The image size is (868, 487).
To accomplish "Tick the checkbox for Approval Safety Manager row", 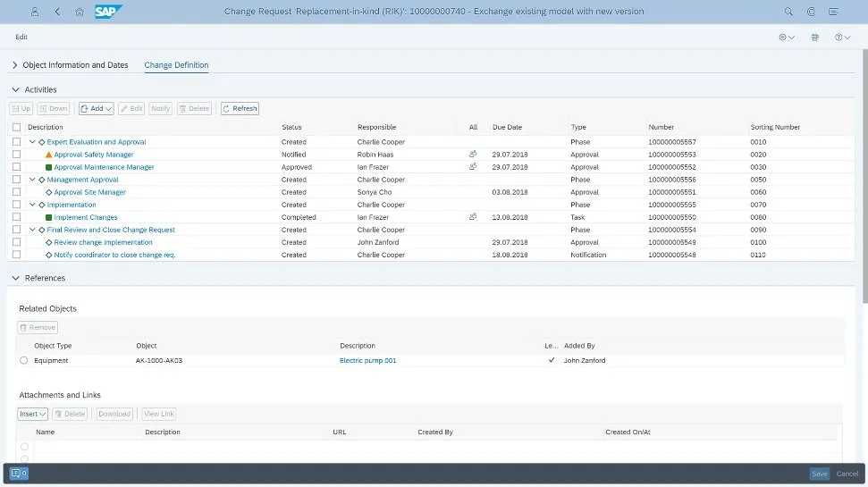I will pyautogui.click(x=17, y=155).
